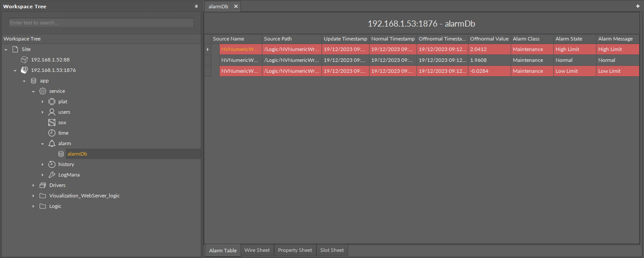
Task: Switch to the Wire Sheet tab
Action: click(257, 250)
